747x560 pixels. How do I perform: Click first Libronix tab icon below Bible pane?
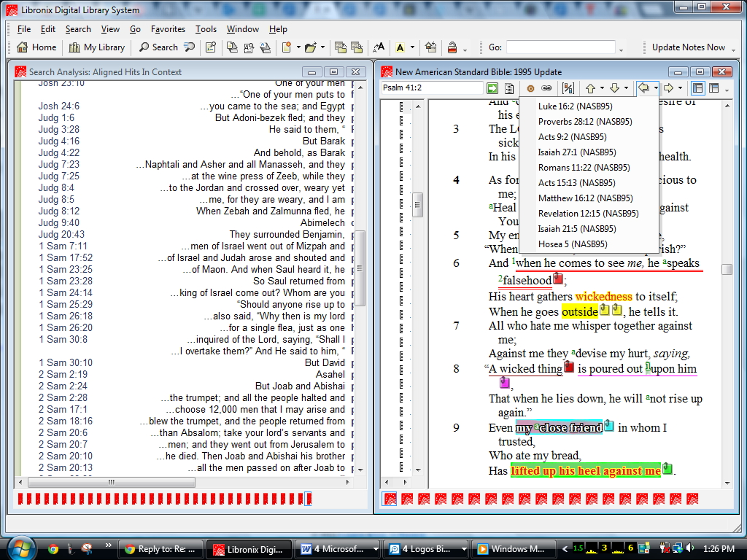390,499
